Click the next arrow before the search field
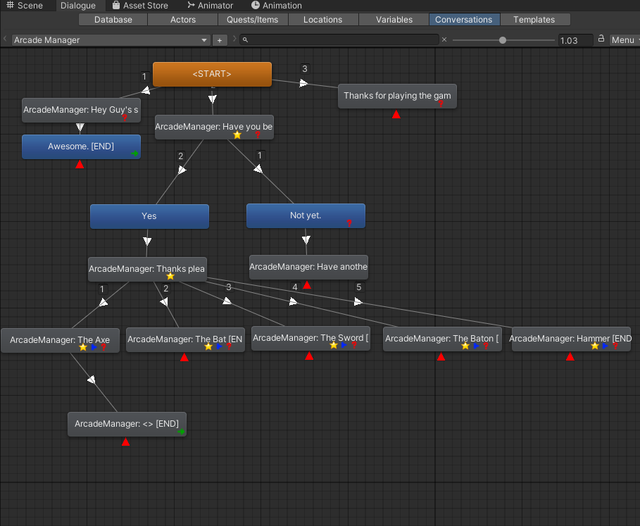Screen dimensions: 640x526 234,39
